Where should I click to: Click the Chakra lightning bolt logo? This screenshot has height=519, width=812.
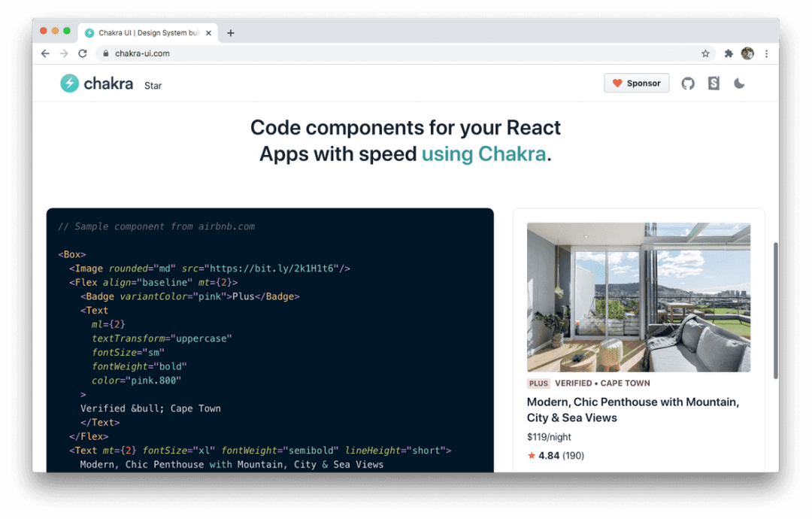70,83
